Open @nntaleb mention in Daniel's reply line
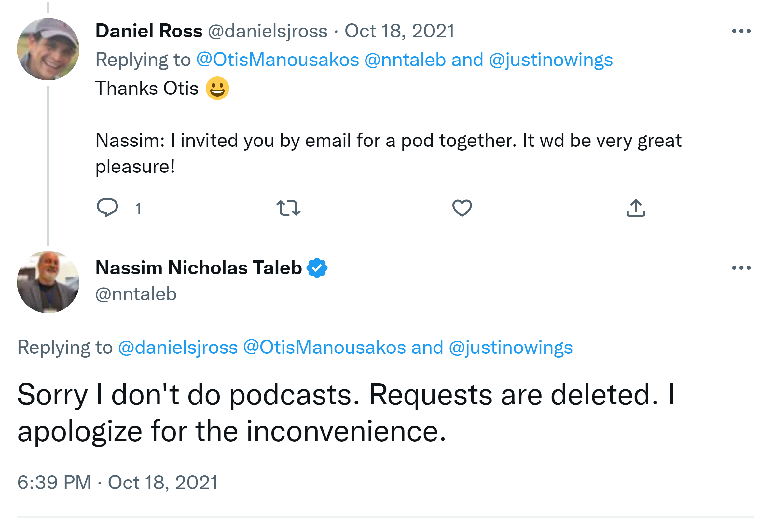The width and height of the screenshot is (773, 532). [405, 60]
